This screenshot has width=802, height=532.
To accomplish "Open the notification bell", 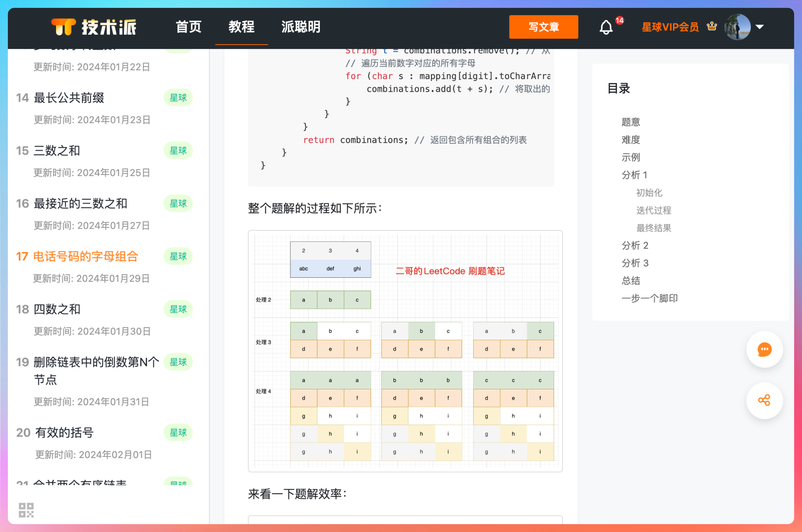I will pyautogui.click(x=606, y=27).
